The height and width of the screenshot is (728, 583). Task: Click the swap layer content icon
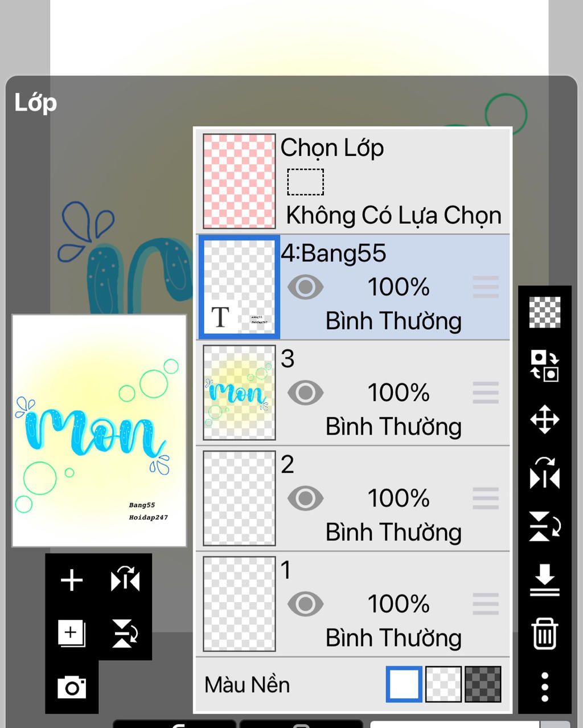click(545, 366)
